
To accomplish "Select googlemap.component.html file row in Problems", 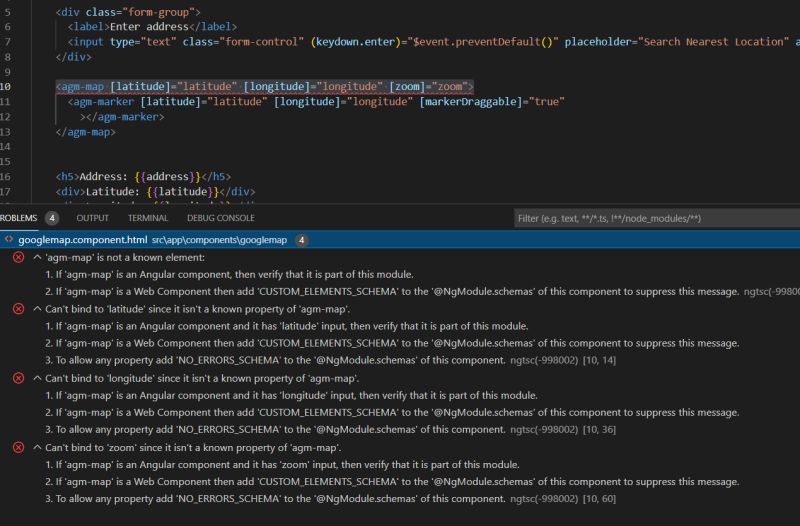I will [400, 240].
